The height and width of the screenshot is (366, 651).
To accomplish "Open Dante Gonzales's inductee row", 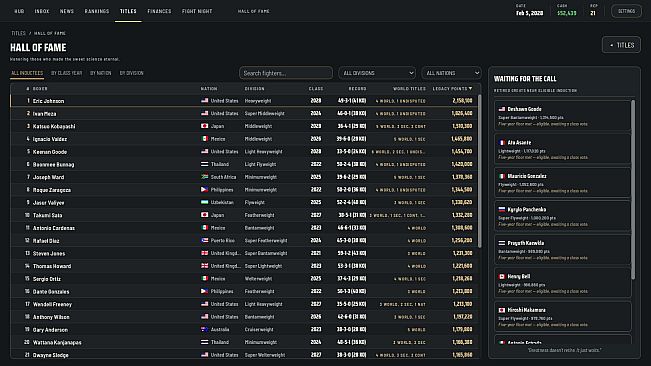I will tap(244, 291).
